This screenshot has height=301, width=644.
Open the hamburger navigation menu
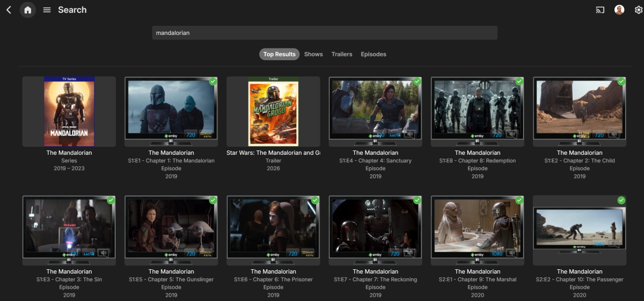point(47,10)
